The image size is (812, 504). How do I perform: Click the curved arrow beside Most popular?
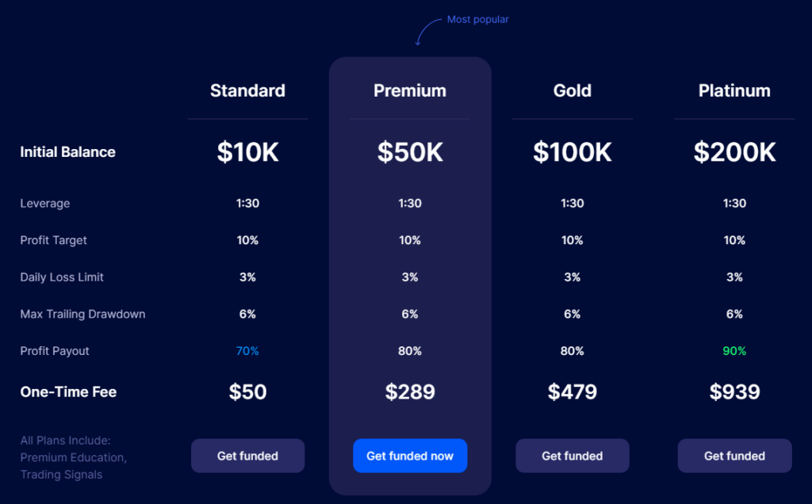tap(428, 30)
